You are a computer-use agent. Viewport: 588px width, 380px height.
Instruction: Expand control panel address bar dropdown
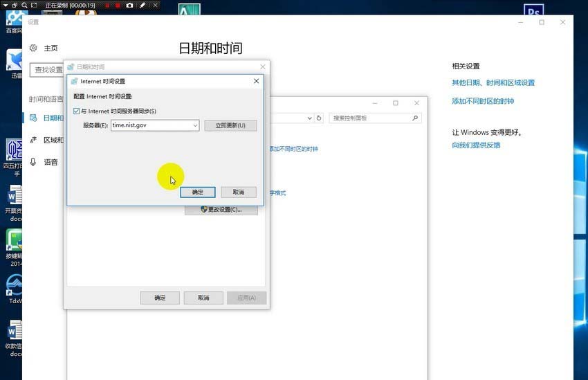pos(309,118)
